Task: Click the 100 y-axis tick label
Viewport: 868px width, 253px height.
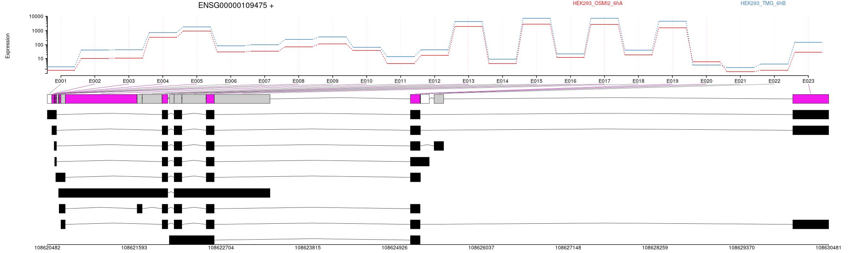Action: pyautogui.click(x=39, y=45)
